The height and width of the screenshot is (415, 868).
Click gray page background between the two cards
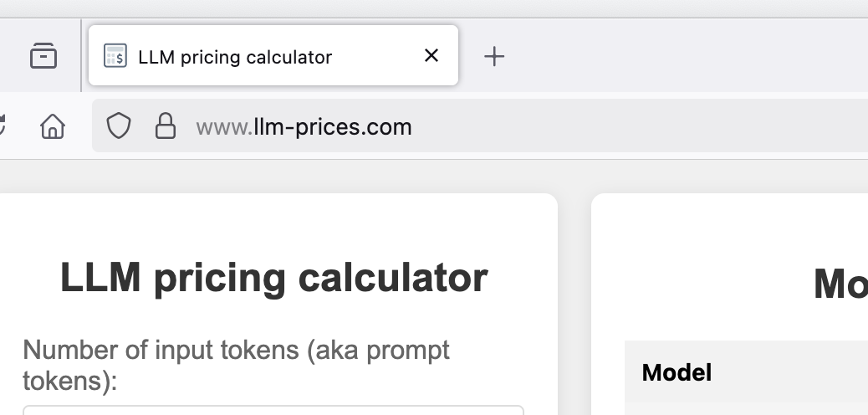pyautogui.click(x=574, y=305)
